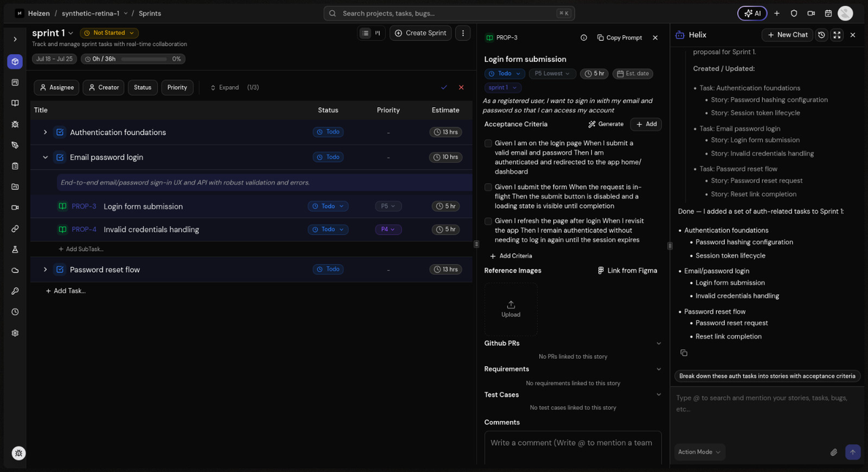
Task: Click the plus icon in top bar
Action: (x=777, y=13)
